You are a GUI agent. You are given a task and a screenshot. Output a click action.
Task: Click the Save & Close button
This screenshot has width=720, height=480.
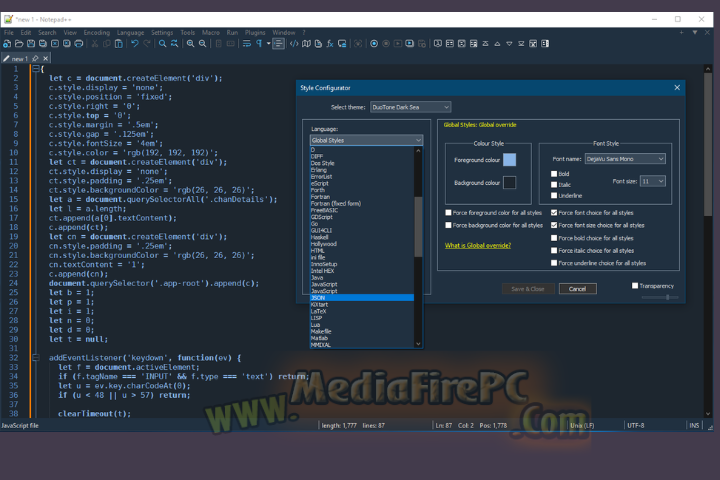528,289
